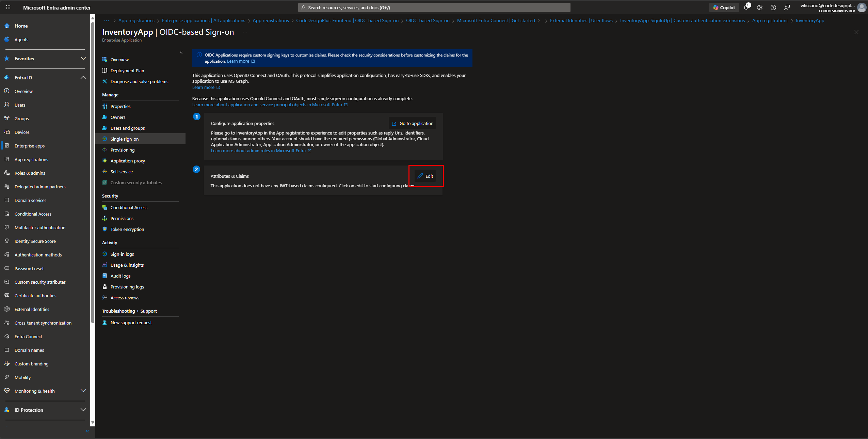
Task: Open Provisioning logs blade
Action: [x=127, y=287]
